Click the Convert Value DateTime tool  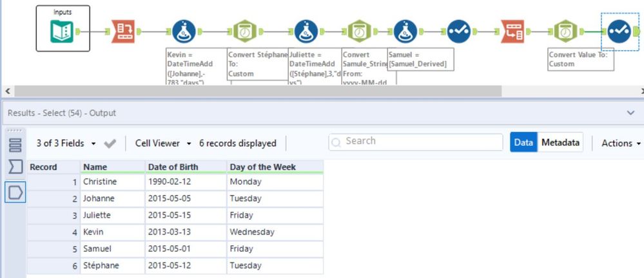[565, 30]
